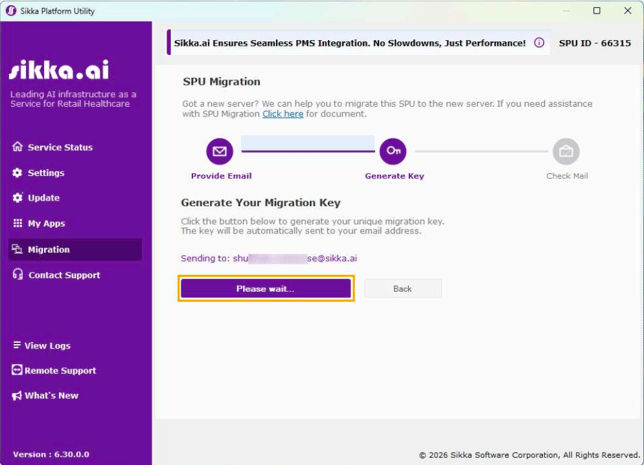Click the Check Mail step label
The image size is (644, 465).
pyautogui.click(x=567, y=176)
